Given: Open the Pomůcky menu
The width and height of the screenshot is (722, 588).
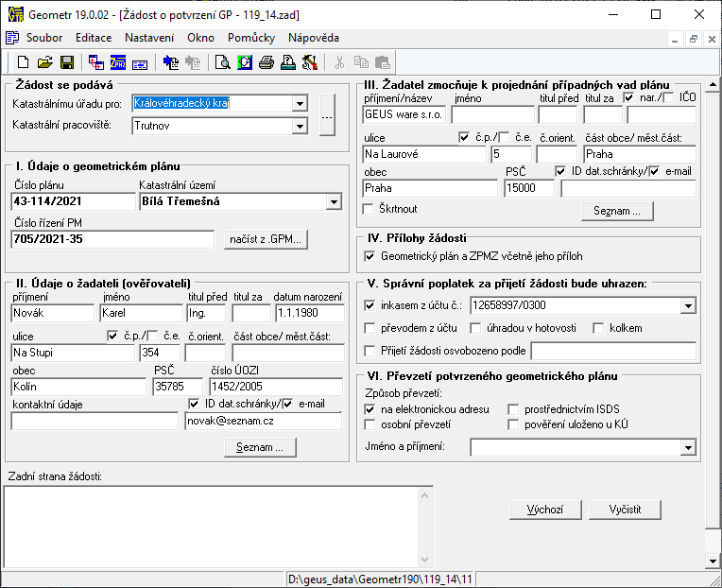Looking at the screenshot, I should pyautogui.click(x=251, y=38).
